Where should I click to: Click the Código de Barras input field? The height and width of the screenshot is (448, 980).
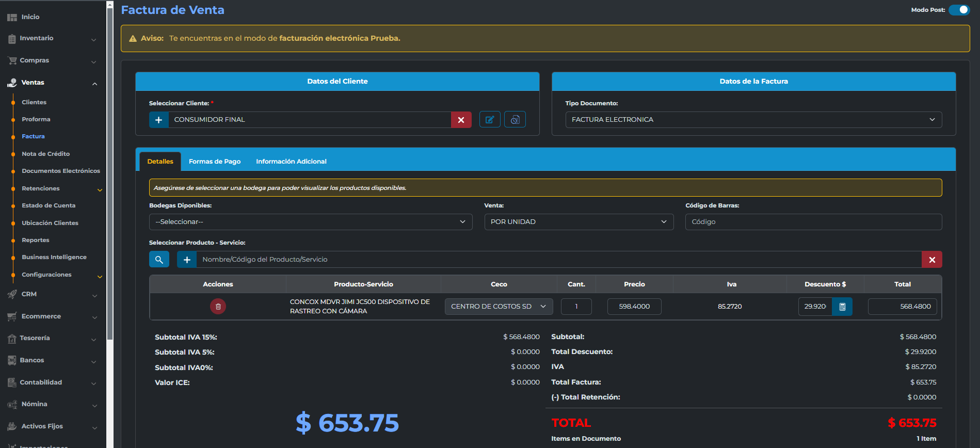point(813,222)
